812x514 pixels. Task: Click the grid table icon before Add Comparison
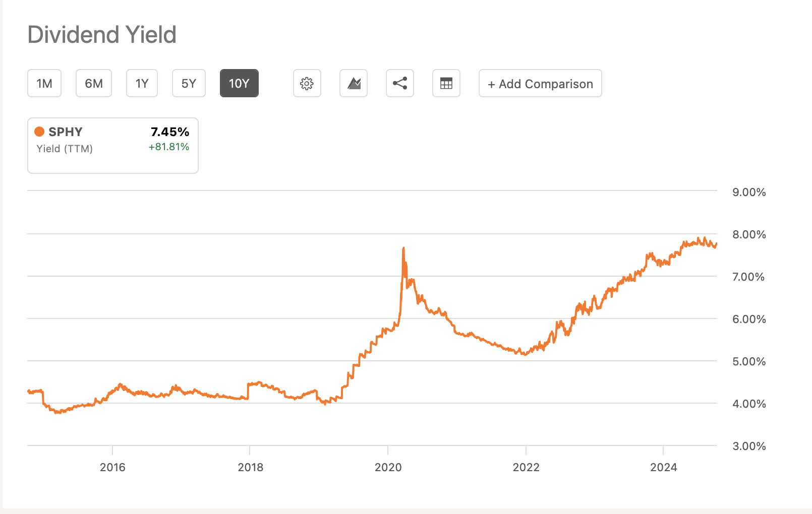point(446,83)
